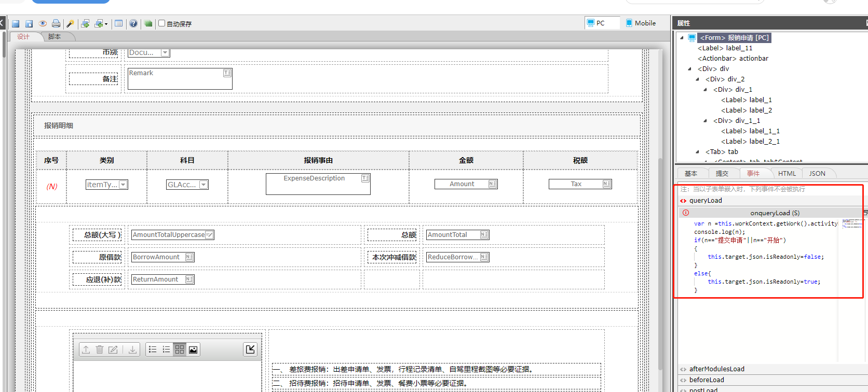Click the Remark text field

click(180, 79)
